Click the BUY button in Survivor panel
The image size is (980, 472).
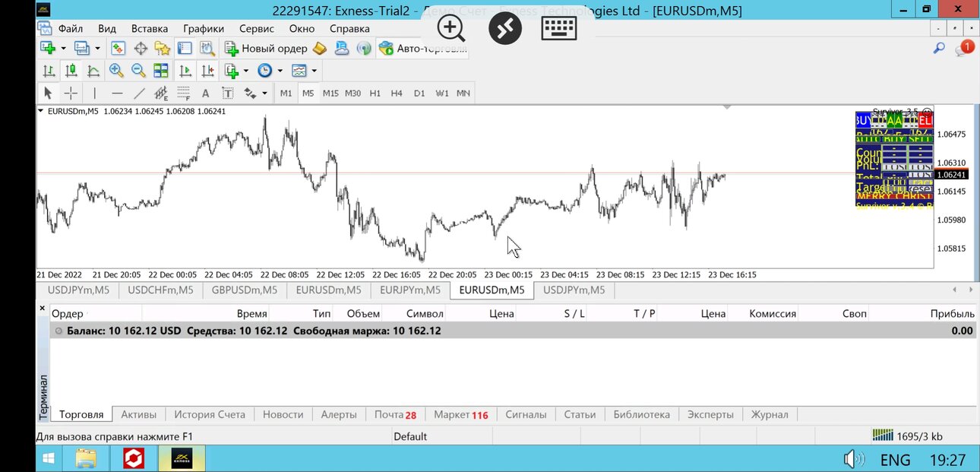point(862,120)
